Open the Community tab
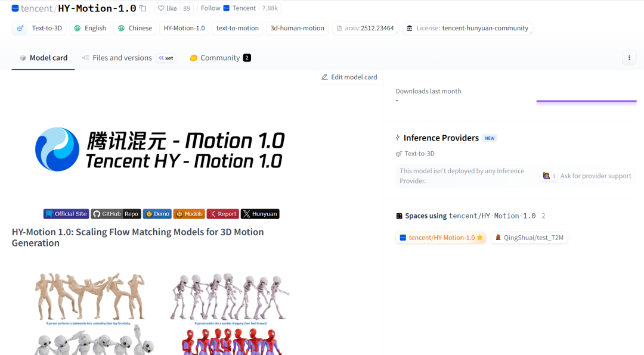This screenshot has width=644, height=355. [220, 58]
